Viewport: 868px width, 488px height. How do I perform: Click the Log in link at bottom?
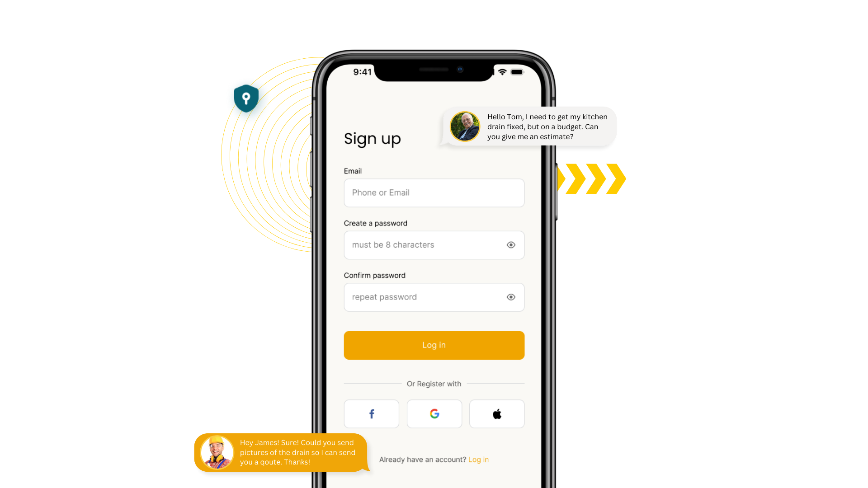pyautogui.click(x=478, y=459)
